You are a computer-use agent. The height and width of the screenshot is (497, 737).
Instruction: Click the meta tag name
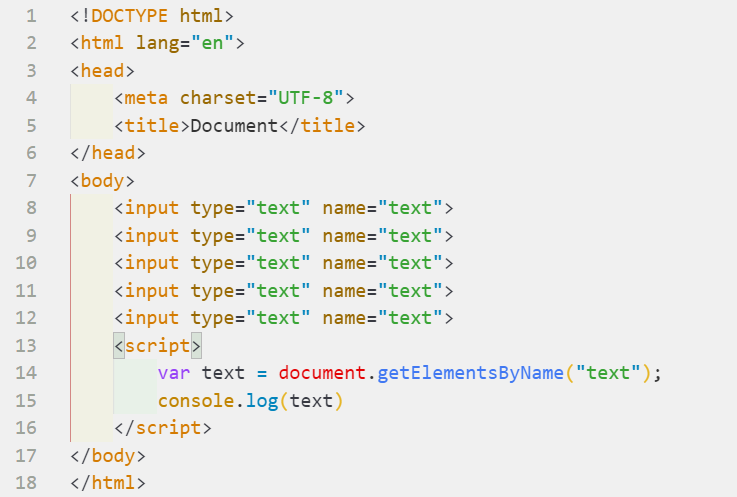click(x=146, y=98)
